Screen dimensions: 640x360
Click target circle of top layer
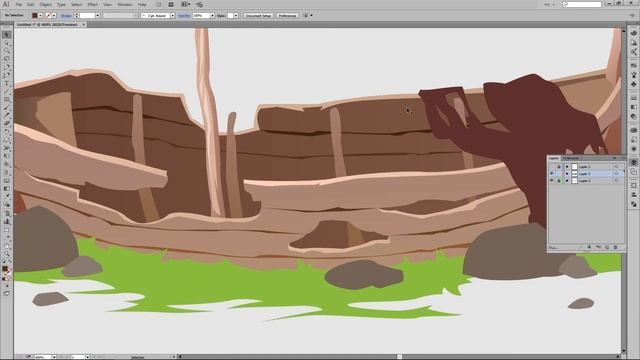click(x=617, y=167)
